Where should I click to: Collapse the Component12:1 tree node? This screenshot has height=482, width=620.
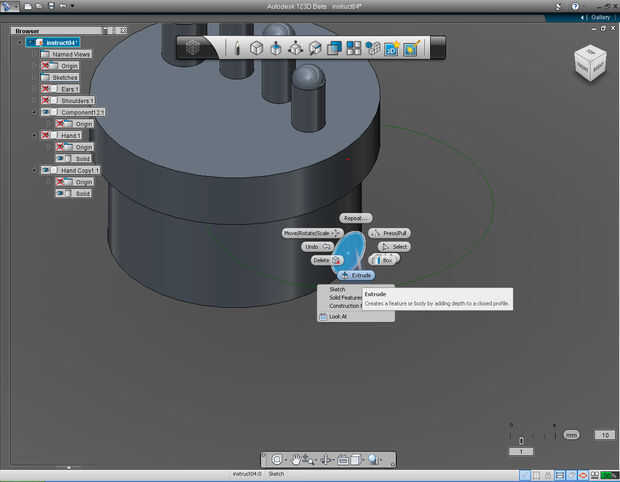coord(34,112)
